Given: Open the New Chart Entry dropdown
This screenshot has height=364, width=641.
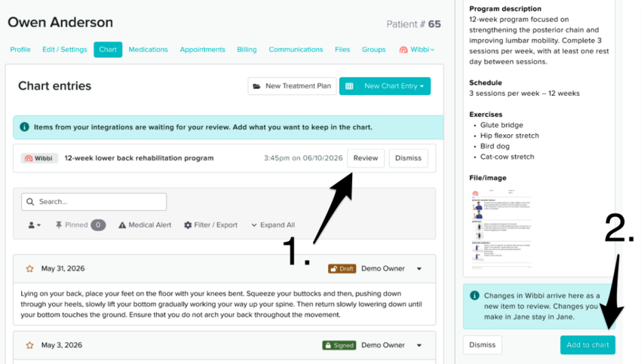Looking at the screenshot, I should click(x=385, y=86).
